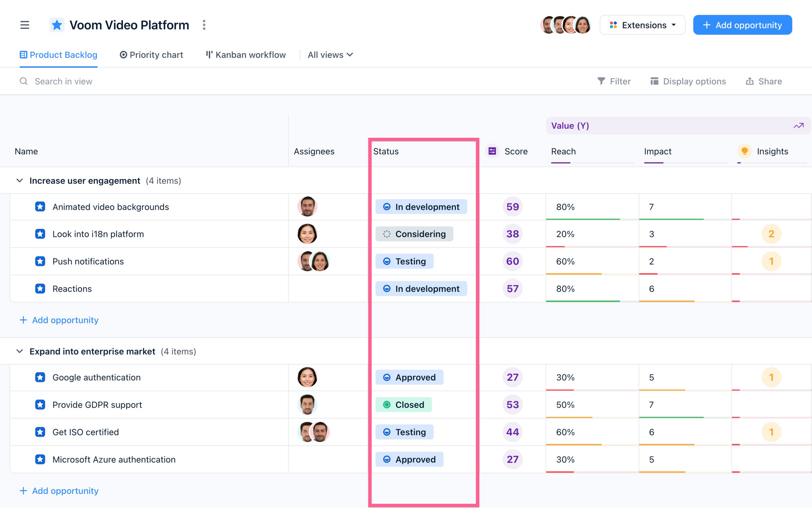The image size is (812, 508).
Task: Switch to the Priority chart tab
Action: [x=151, y=55]
